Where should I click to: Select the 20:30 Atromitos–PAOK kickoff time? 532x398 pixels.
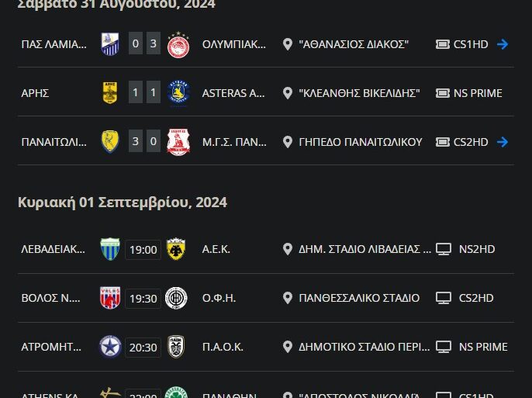click(143, 348)
